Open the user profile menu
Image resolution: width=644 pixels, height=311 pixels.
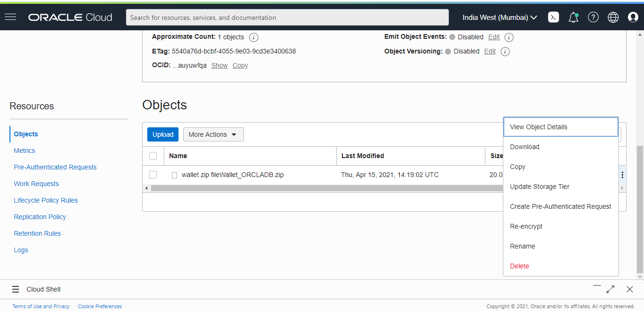[x=633, y=18]
